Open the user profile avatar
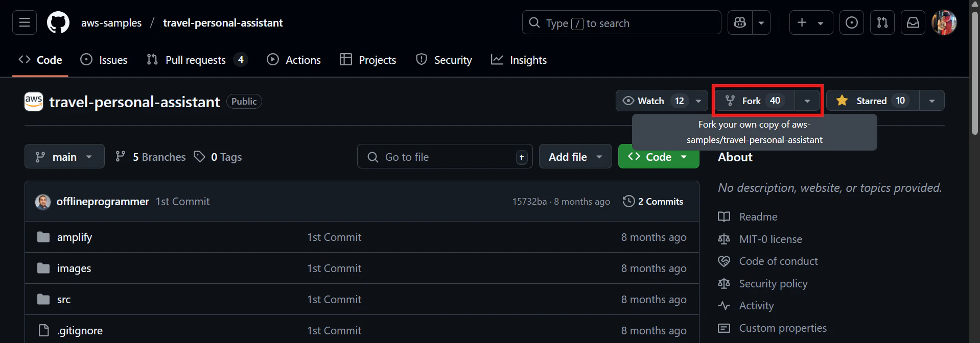The image size is (980, 343). [x=944, y=22]
